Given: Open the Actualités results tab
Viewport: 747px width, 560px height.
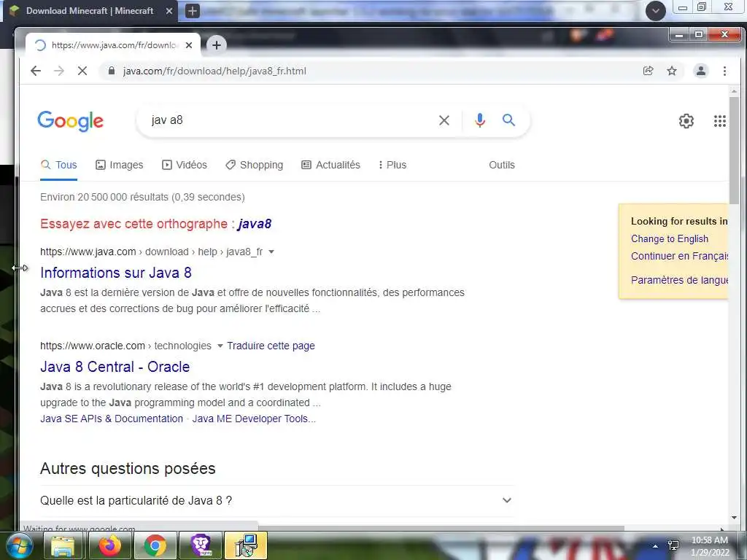Looking at the screenshot, I should pos(330,165).
